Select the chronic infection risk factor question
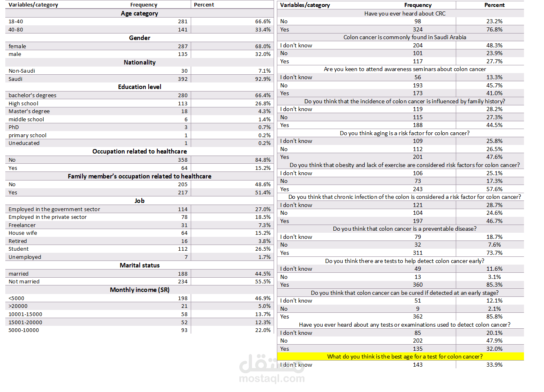Viewport: 544px width, 392px height. pyautogui.click(x=405, y=197)
